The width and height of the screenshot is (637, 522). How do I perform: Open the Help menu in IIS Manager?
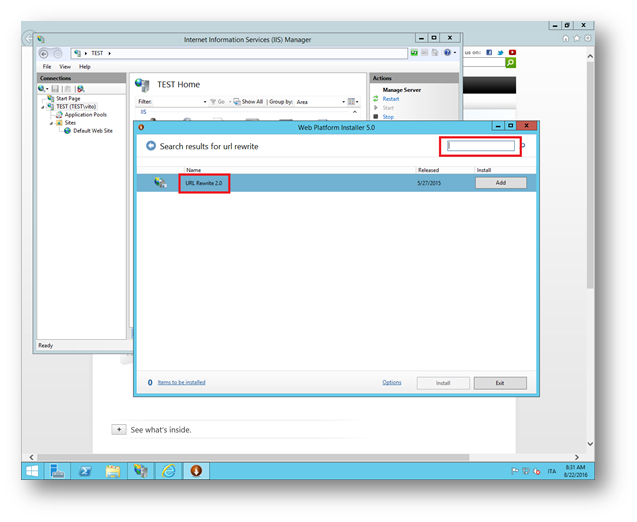tap(84, 67)
